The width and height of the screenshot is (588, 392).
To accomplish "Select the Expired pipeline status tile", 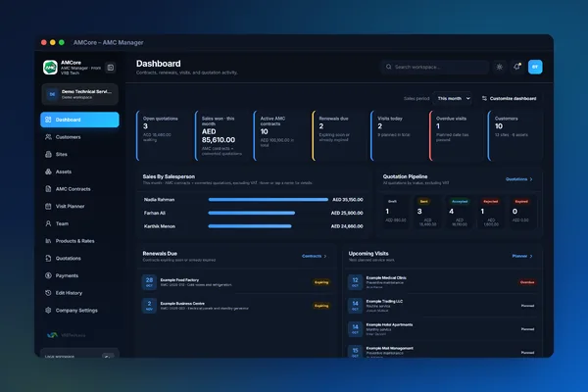I will click(x=521, y=212).
